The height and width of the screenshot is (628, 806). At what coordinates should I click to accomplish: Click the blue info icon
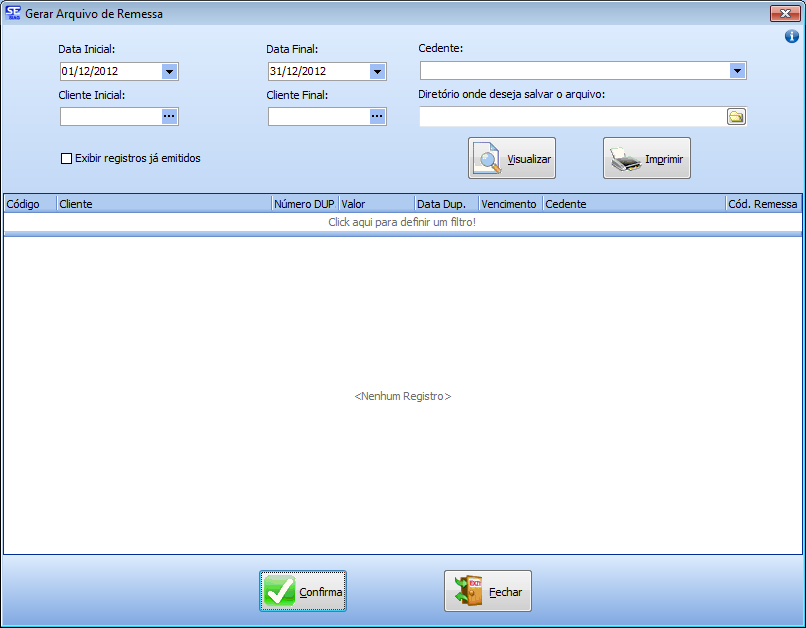pyautogui.click(x=791, y=36)
